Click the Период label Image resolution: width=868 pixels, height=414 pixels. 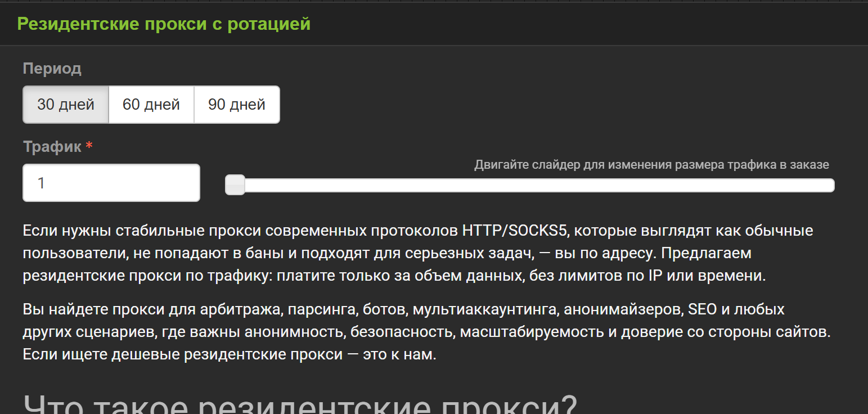coord(52,69)
